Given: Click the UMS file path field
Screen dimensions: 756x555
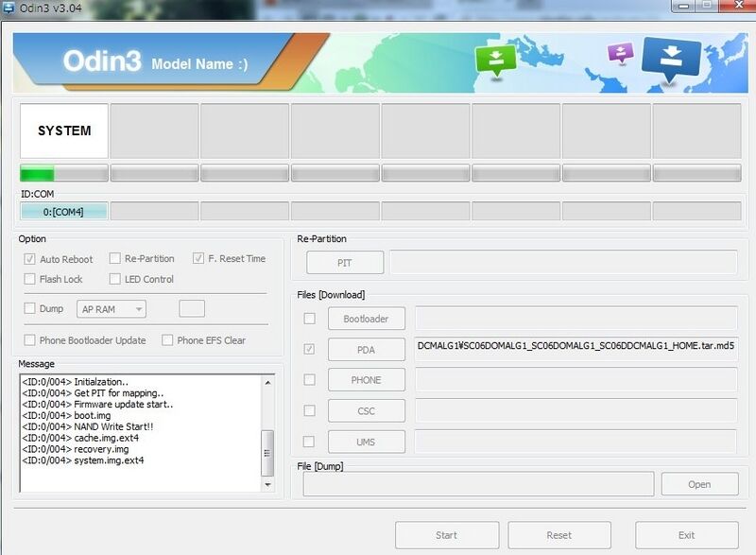Looking at the screenshot, I should coord(576,442).
